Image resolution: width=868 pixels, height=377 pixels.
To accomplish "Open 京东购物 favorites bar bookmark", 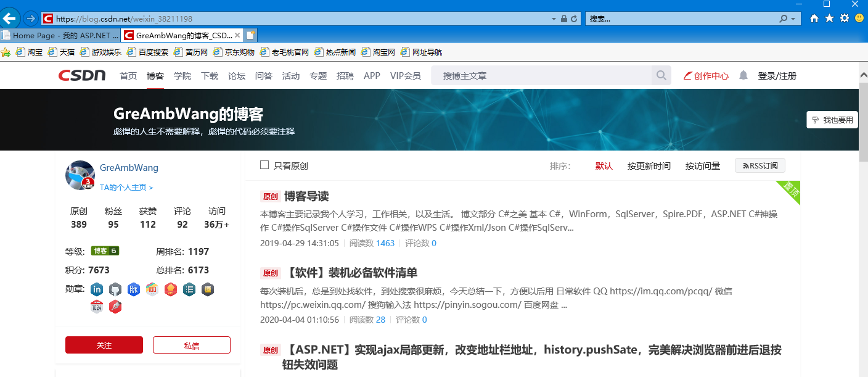I will pos(233,52).
